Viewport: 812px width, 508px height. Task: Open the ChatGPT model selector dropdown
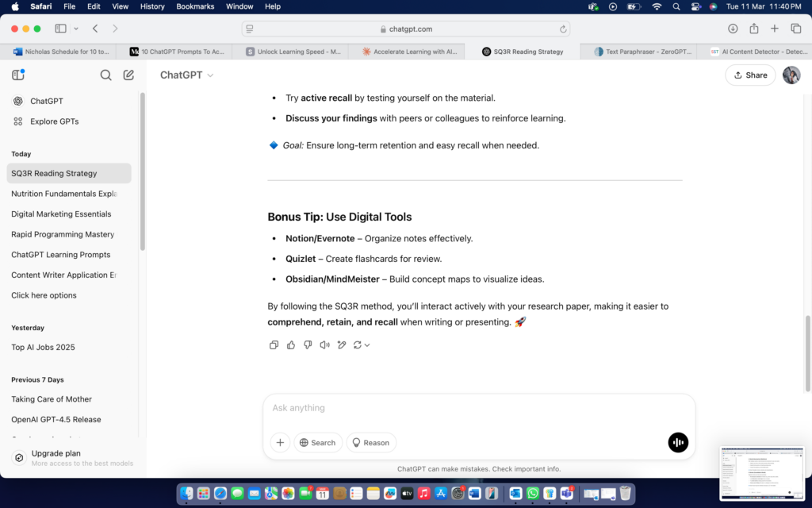(x=187, y=75)
